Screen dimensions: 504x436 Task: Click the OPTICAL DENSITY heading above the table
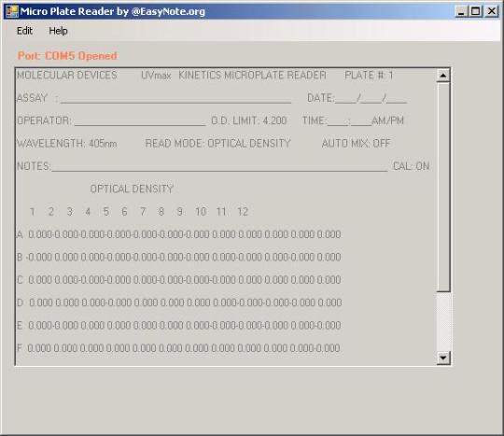132,190
